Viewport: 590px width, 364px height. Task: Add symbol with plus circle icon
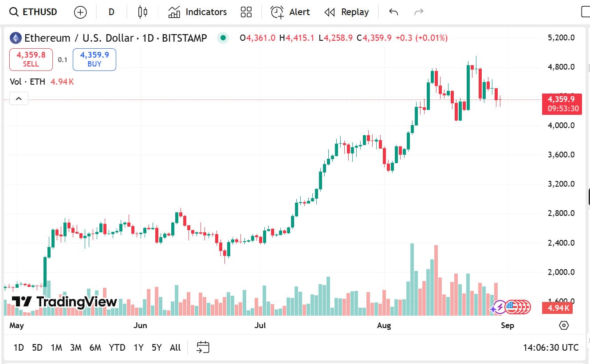click(x=80, y=12)
